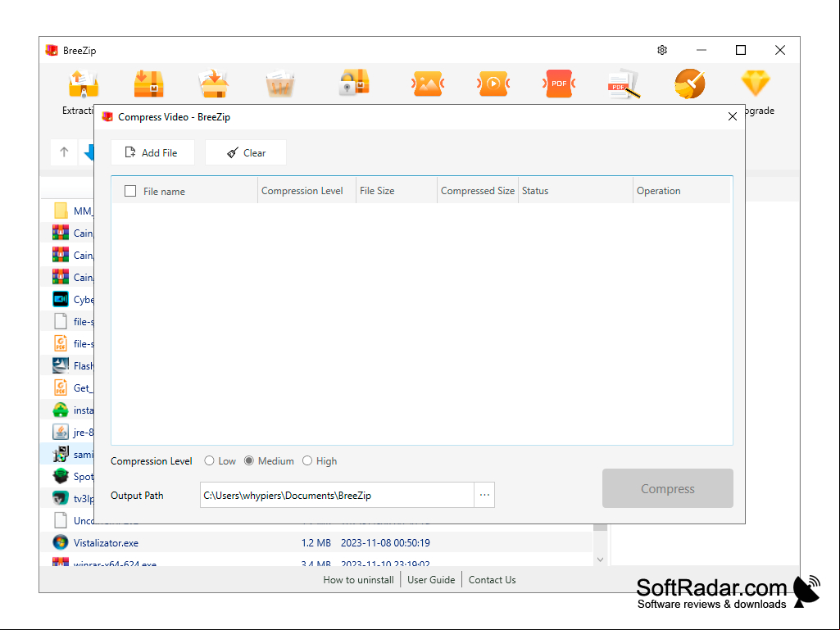This screenshot has width=840, height=630.
Task: Click the File name column header text
Action: 164,191
